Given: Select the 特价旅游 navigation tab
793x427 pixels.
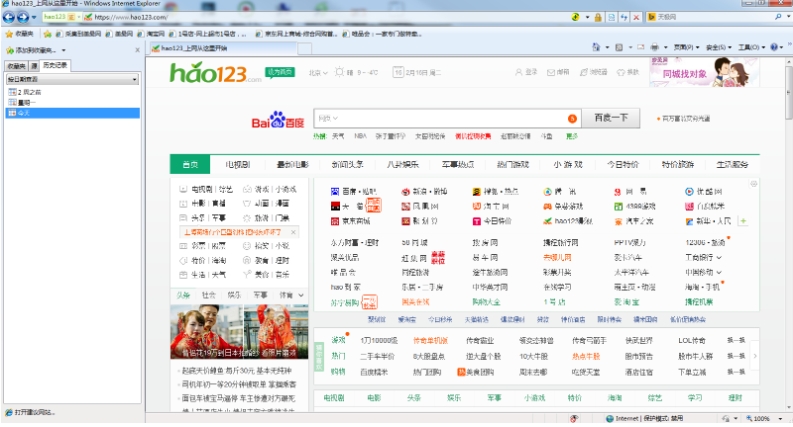Looking at the screenshot, I should click(677, 164).
